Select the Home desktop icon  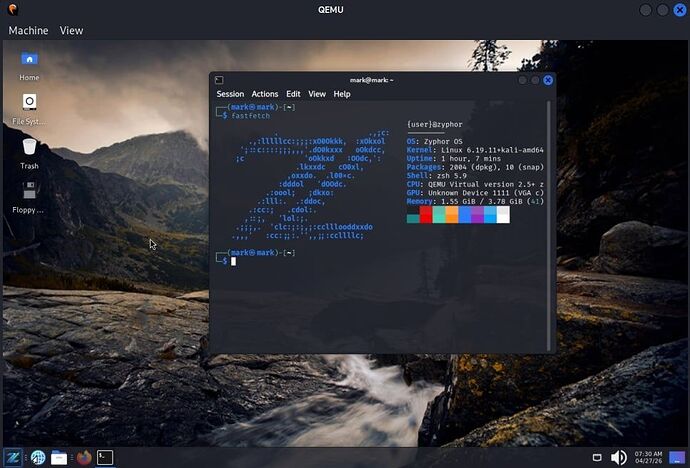pos(29,66)
